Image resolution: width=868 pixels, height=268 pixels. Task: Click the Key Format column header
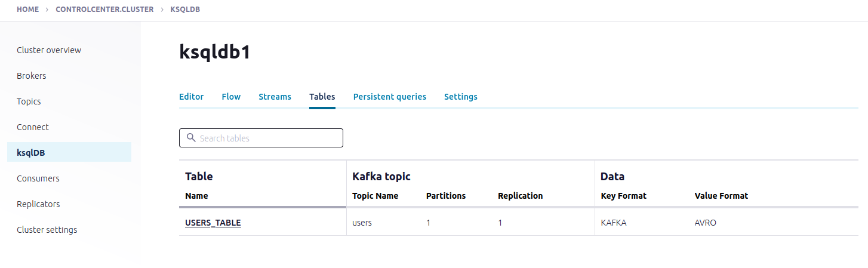click(x=623, y=196)
